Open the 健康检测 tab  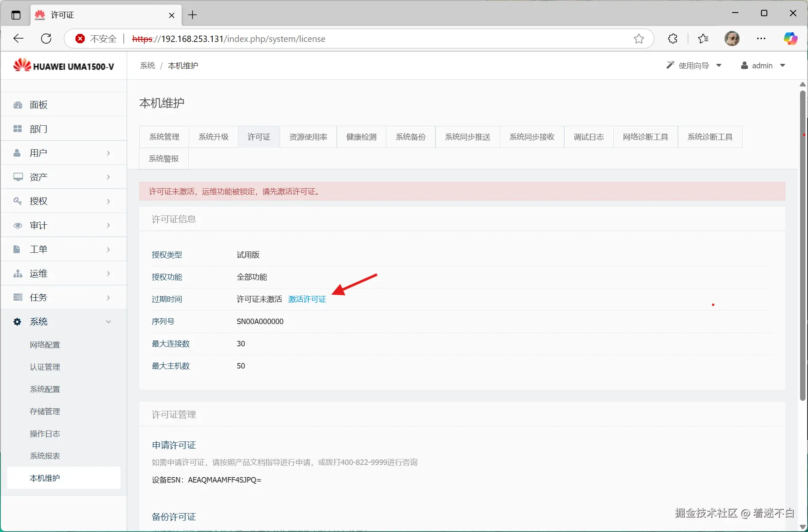coord(361,137)
